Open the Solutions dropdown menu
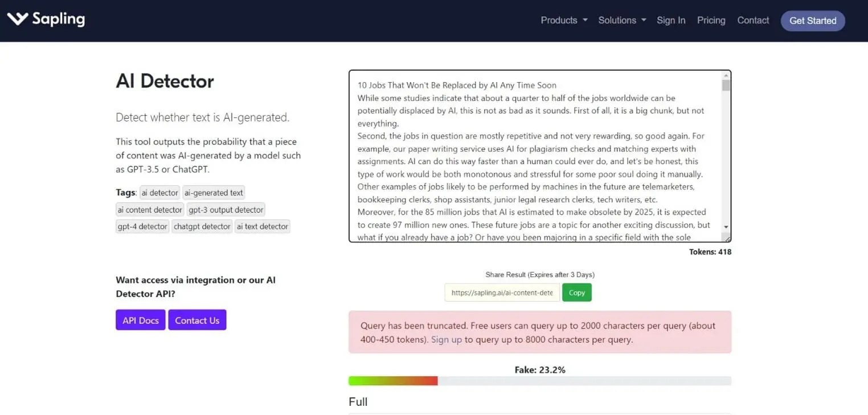The image size is (868, 415). pyautogui.click(x=621, y=21)
